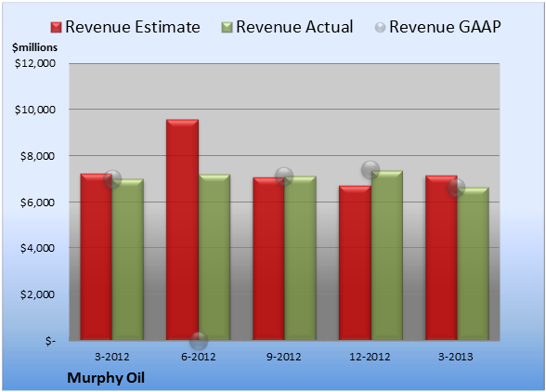Screen dimensions: 546x392
Task: Click the 9-2012 quarter label
Action: coord(284,357)
